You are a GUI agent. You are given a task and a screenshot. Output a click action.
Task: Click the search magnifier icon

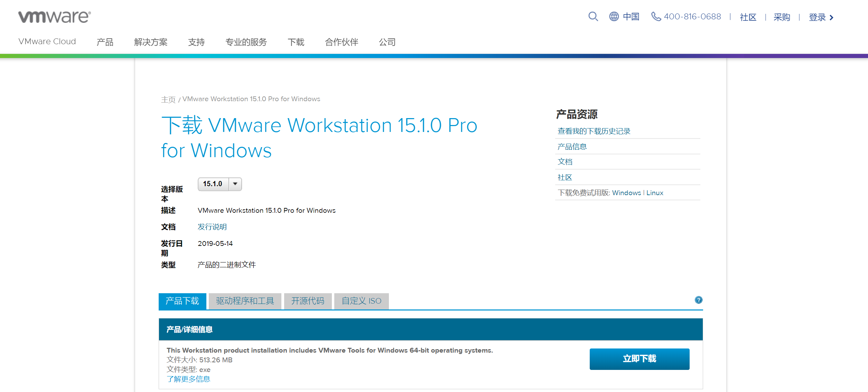click(593, 17)
